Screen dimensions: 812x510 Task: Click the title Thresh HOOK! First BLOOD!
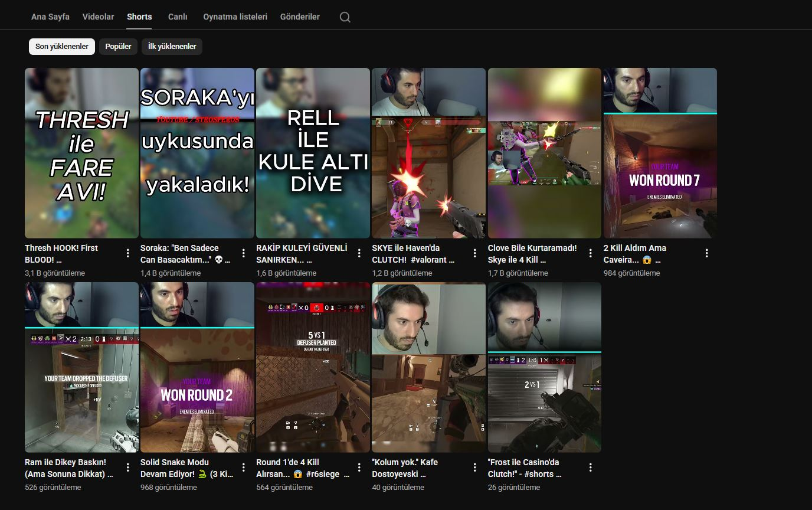tap(61, 254)
